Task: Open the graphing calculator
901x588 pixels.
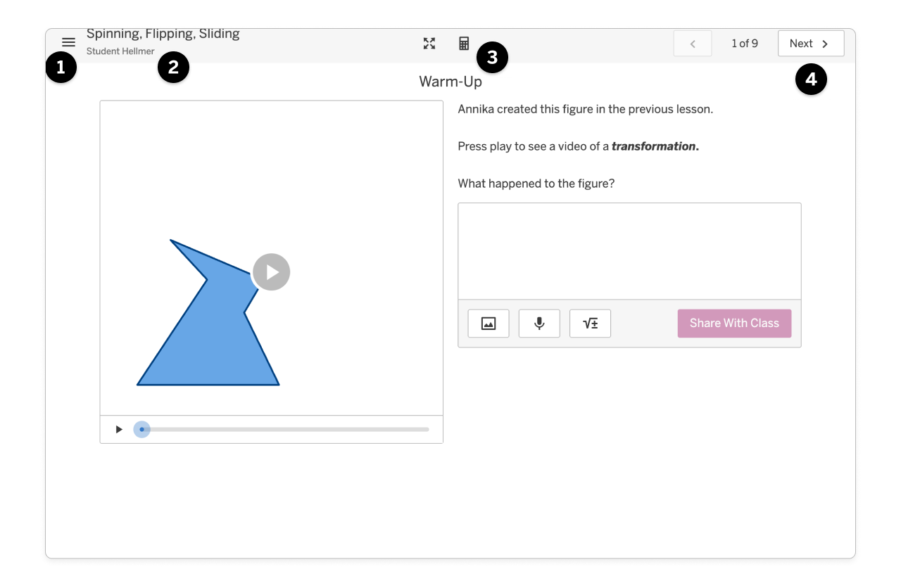Action: pyautogui.click(x=464, y=43)
